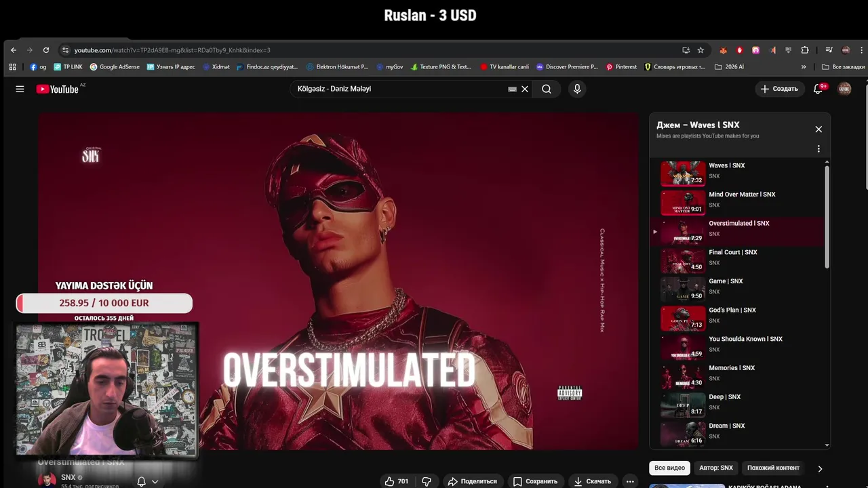
Task: Open Findoc.az bookmark
Action: [x=267, y=67]
